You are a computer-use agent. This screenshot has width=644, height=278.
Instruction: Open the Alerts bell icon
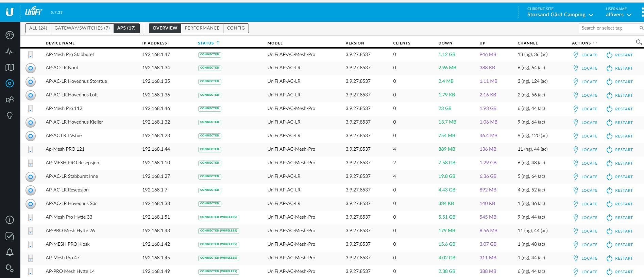(10, 252)
